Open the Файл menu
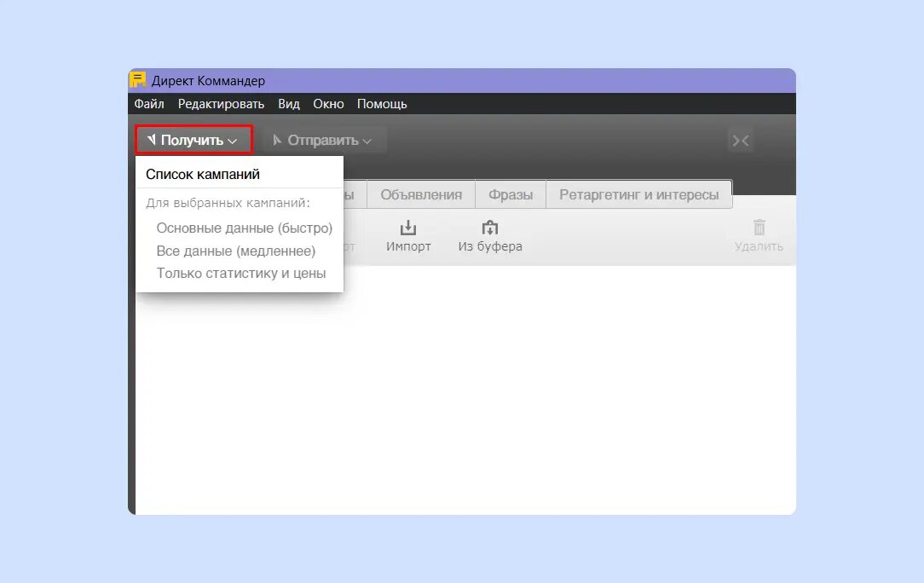 [149, 104]
